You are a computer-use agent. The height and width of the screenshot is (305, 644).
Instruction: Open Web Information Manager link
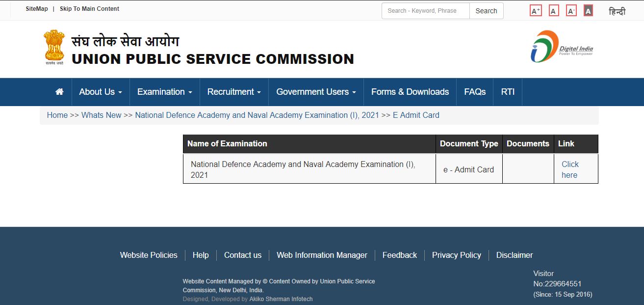pos(322,255)
